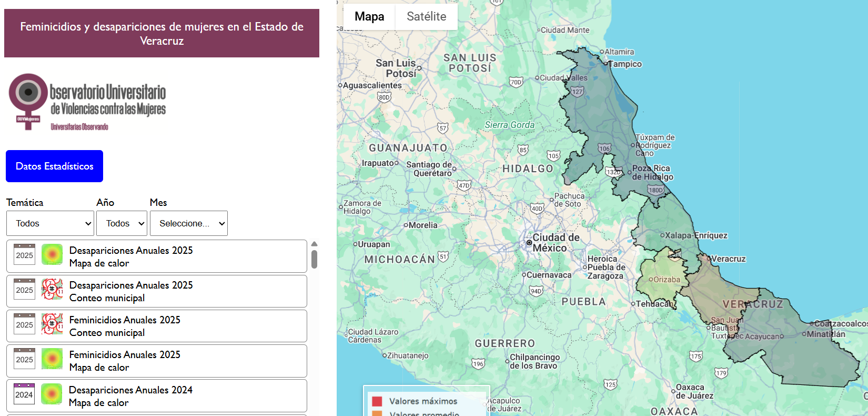Click the Xalapa-Enríquez label on the map

point(695,235)
